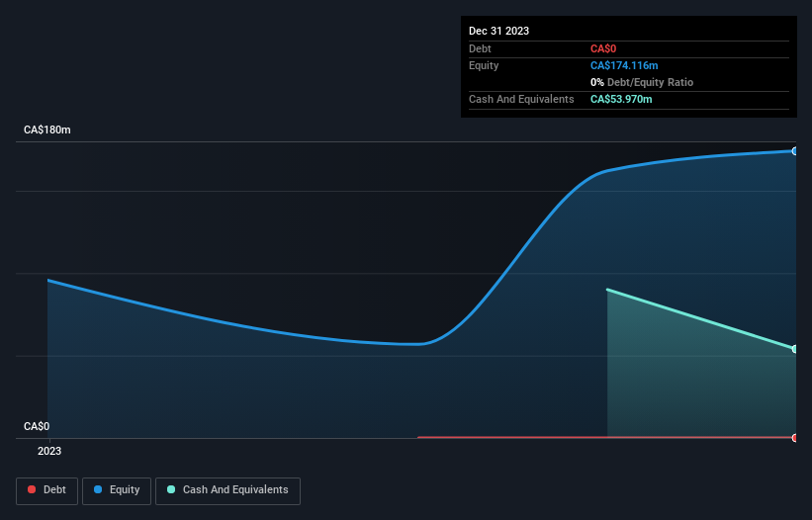Click the CA$174.116m equity value
The height and width of the screenshot is (520, 812).
pos(624,65)
